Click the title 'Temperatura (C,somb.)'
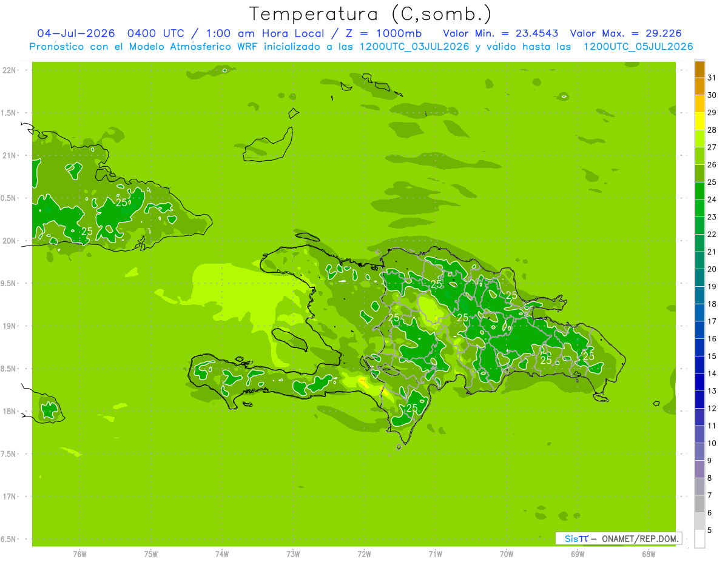 (370, 13)
